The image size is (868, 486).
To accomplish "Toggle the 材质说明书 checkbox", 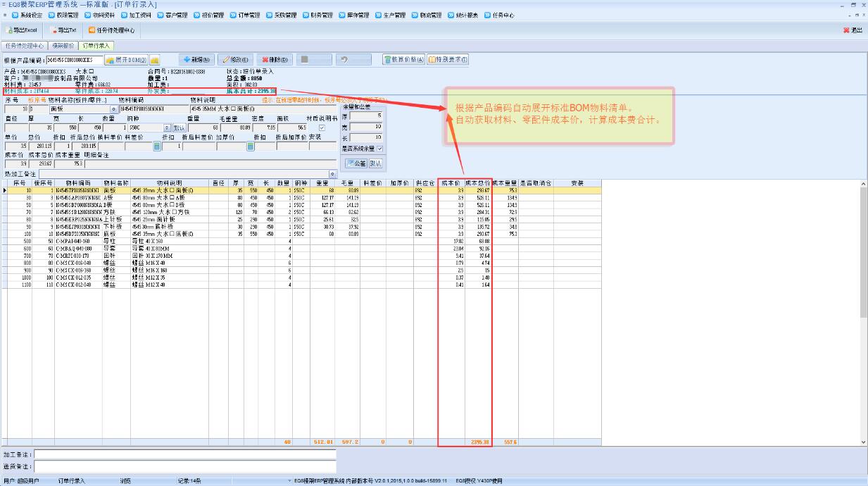I will 322,127.
